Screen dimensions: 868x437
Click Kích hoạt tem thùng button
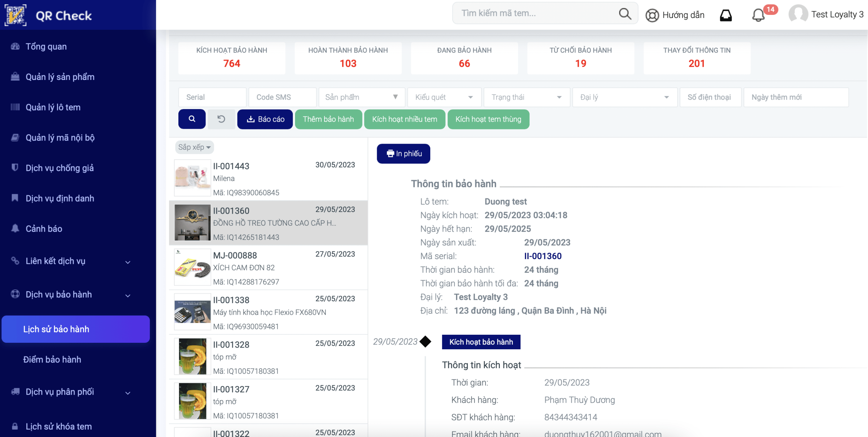488,119
